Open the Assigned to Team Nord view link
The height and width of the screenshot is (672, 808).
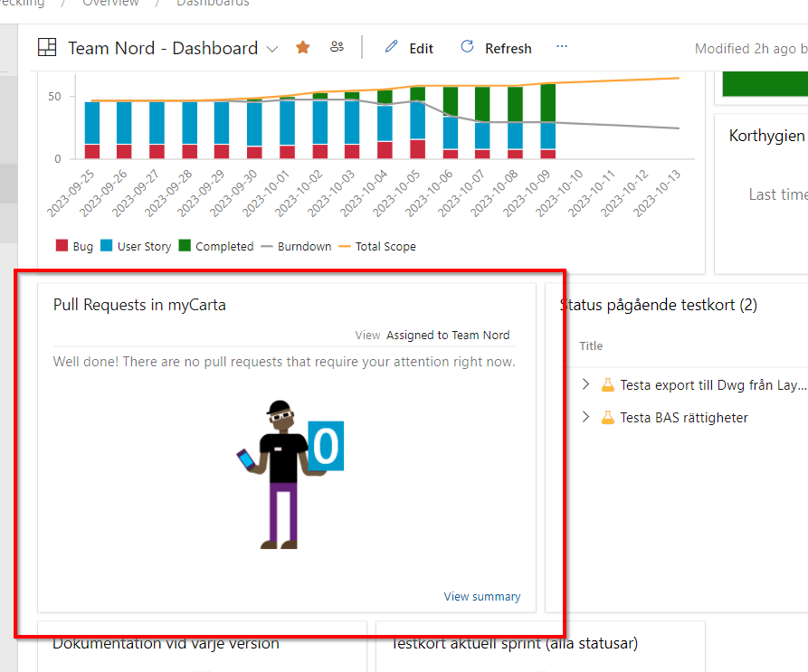tap(448, 335)
